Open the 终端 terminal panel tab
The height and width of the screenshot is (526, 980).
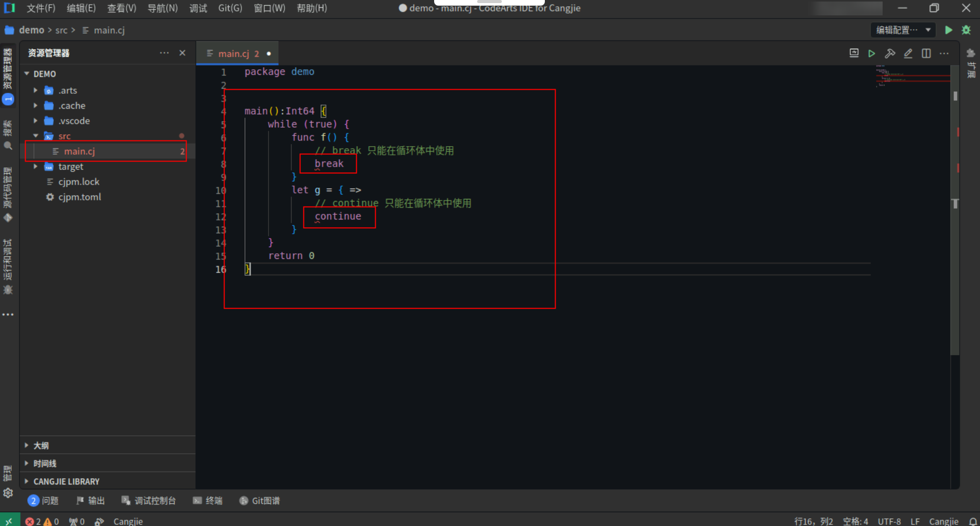point(208,500)
